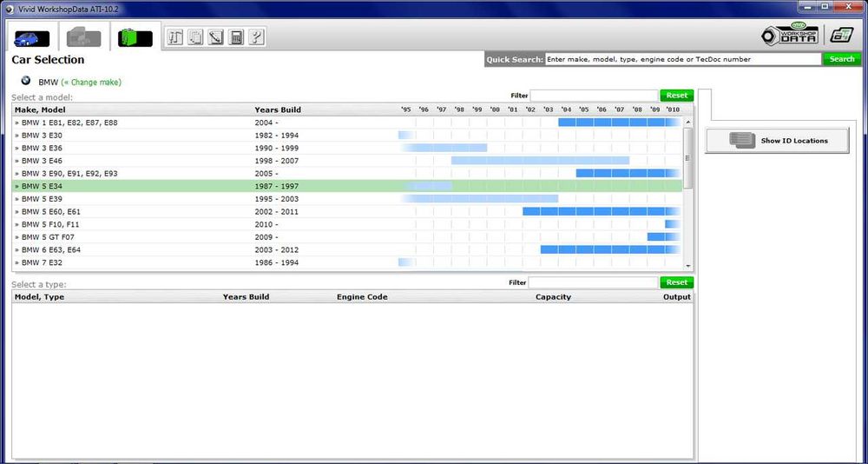Click the type list Years Build header
Image resolution: width=868 pixels, height=464 pixels.
[x=246, y=297]
